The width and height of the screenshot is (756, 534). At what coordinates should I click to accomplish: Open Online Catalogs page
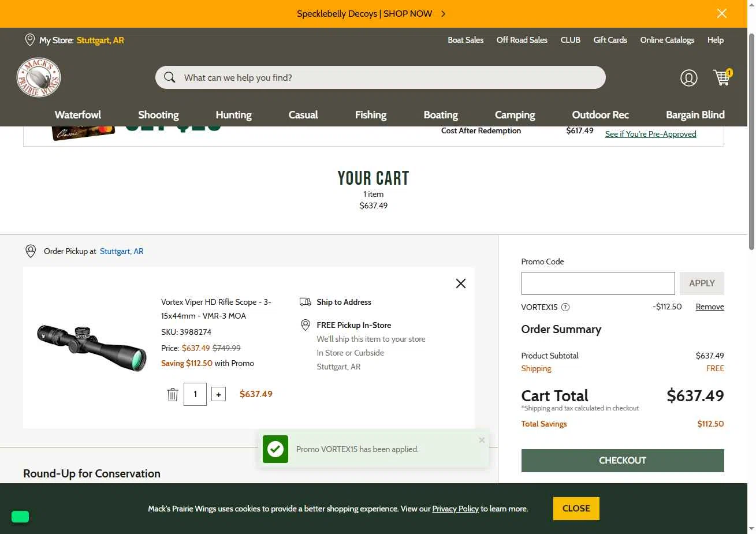pos(667,40)
